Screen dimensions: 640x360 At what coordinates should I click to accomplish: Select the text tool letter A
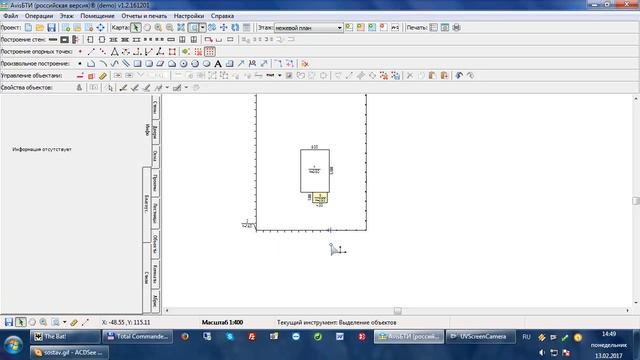pos(218,64)
